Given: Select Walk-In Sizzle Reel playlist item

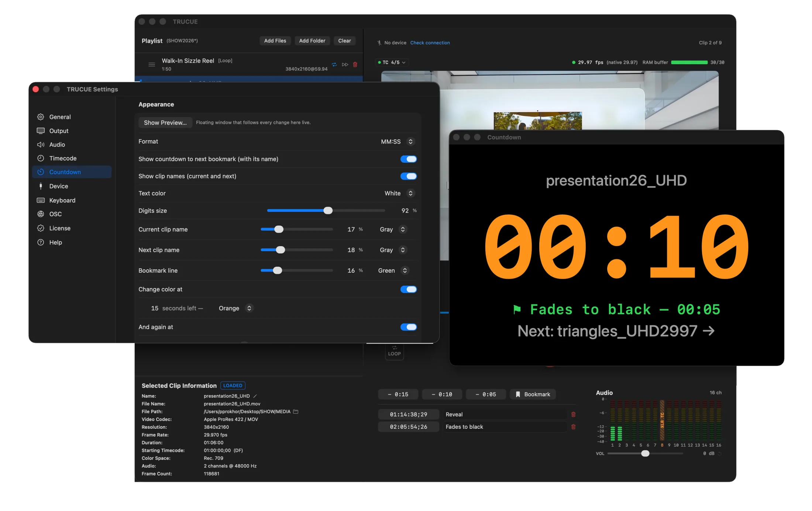Looking at the screenshot, I should (249, 65).
